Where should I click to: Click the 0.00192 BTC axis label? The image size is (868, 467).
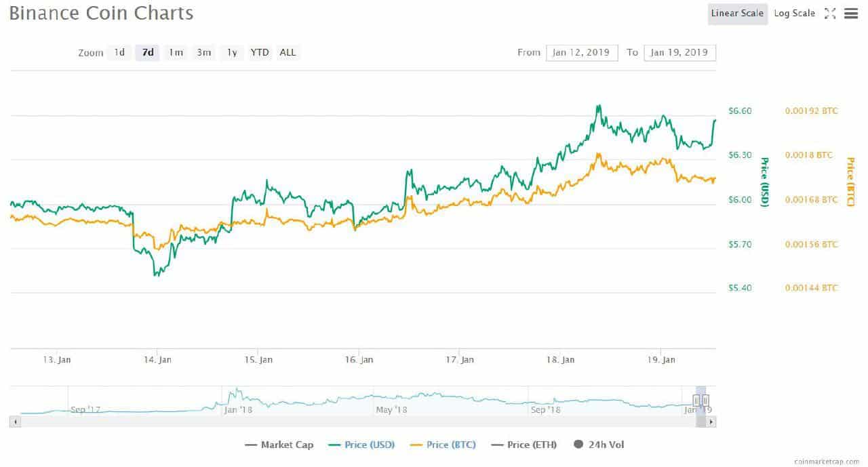pyautogui.click(x=812, y=110)
